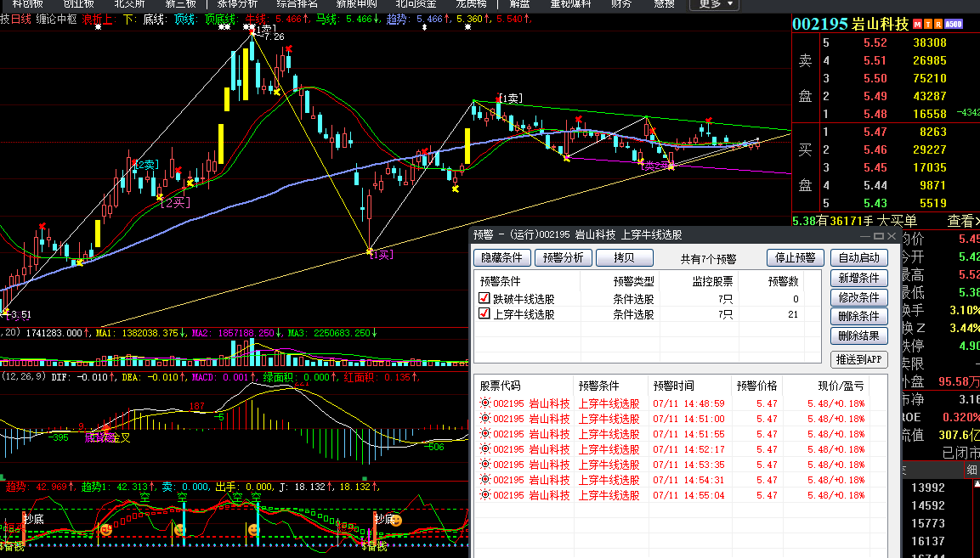The height and width of the screenshot is (558, 980).
Task: Sort results by the 现价/盈亏 header
Action: click(x=841, y=386)
